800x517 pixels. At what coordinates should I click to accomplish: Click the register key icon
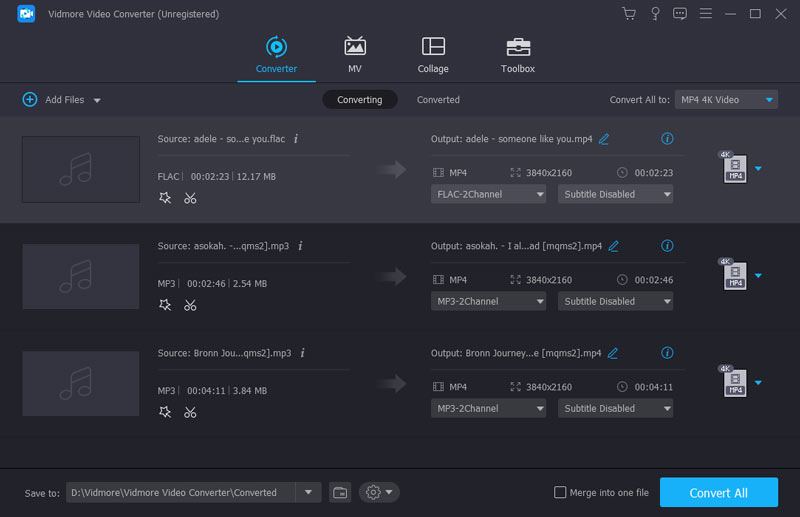655,14
